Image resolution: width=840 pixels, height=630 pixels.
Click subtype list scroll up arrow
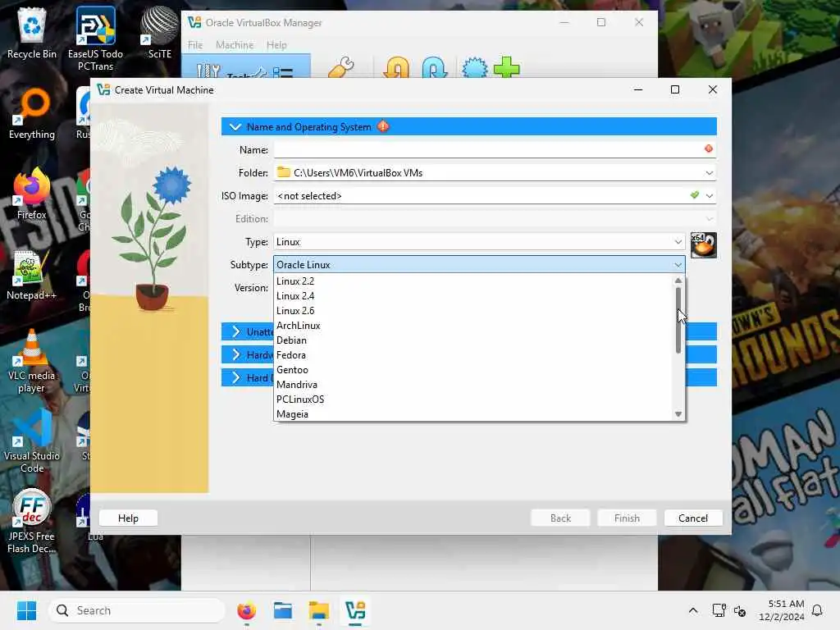[678, 281]
